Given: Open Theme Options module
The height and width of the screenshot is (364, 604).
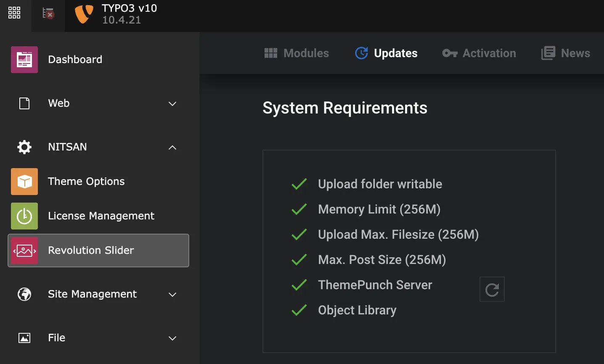Looking at the screenshot, I should tap(98, 182).
